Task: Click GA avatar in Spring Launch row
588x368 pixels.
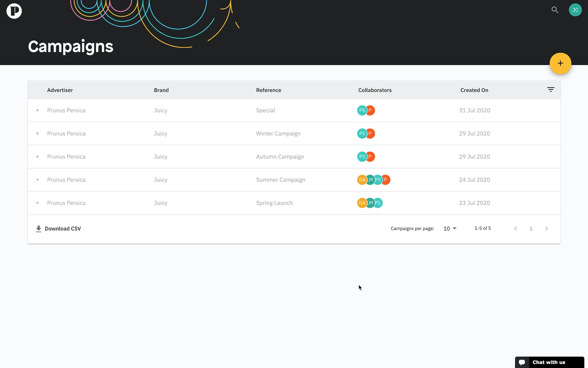Action: coord(361,203)
